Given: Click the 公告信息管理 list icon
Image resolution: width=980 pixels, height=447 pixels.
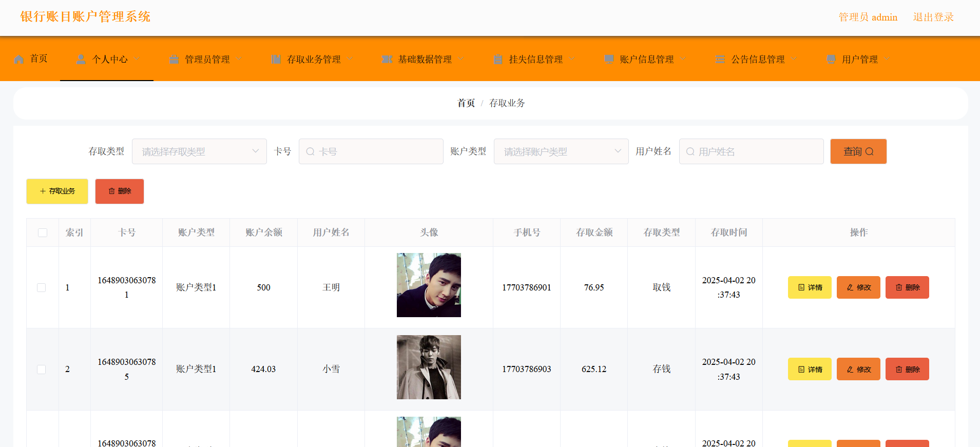Looking at the screenshot, I should [x=720, y=60].
